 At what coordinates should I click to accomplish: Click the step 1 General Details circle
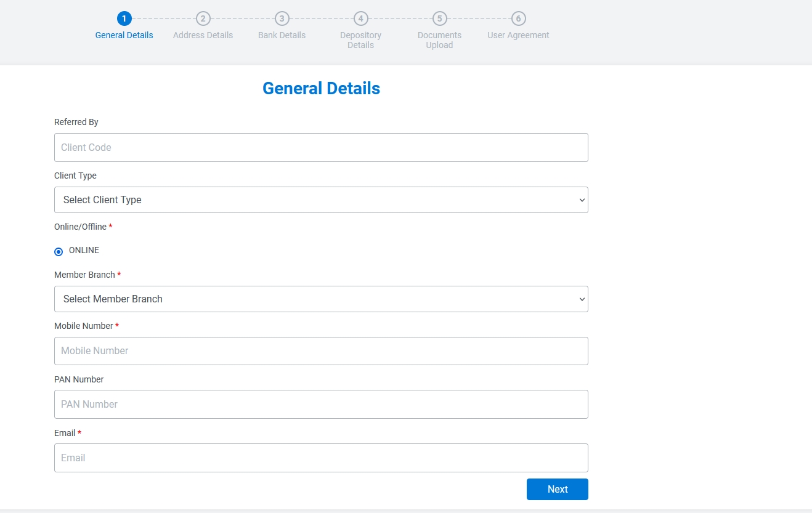point(124,18)
